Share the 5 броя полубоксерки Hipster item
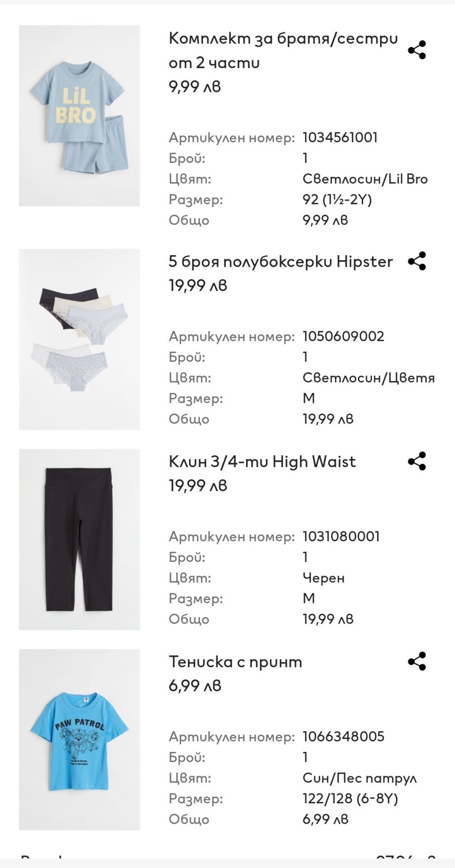 click(x=417, y=261)
